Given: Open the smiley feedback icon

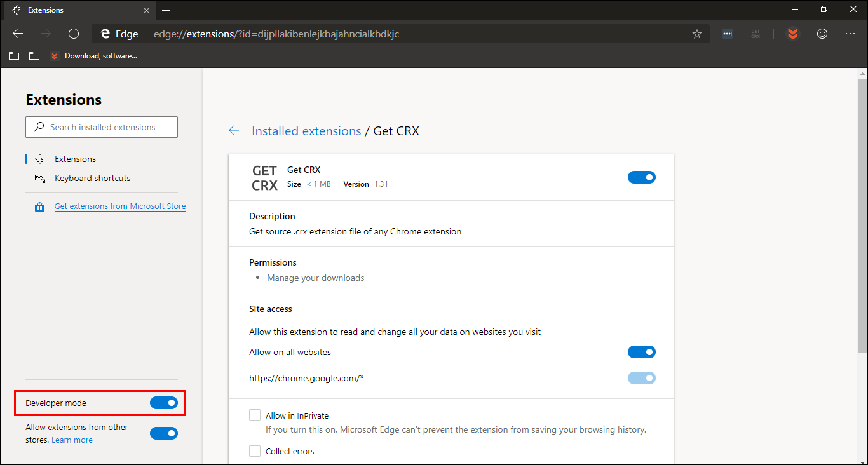Looking at the screenshot, I should 822,34.
